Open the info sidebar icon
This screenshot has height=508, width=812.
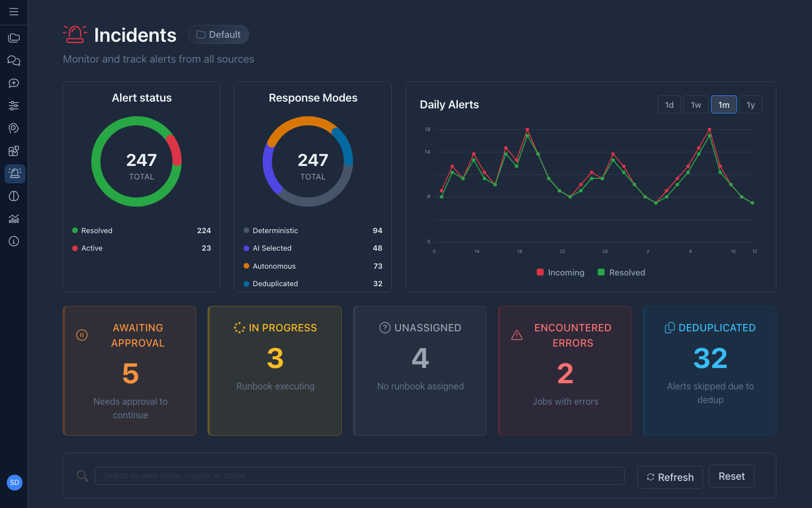coord(14,241)
